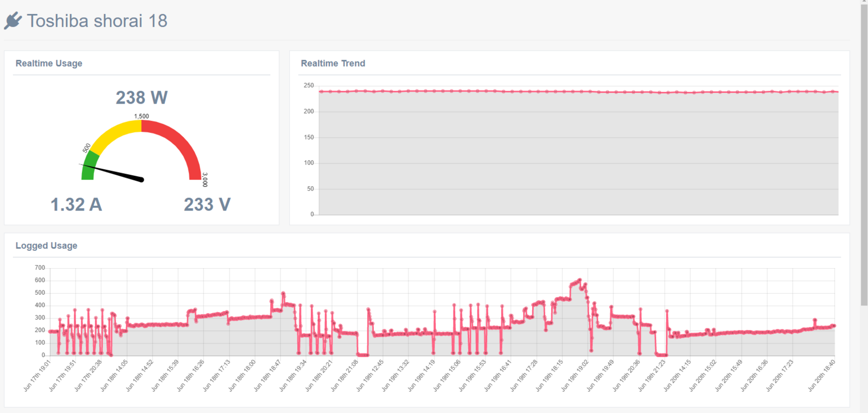The width and height of the screenshot is (868, 413).
Task: Click the 'Jun 18th 17:13' time label
Action: pyautogui.click(x=216, y=375)
